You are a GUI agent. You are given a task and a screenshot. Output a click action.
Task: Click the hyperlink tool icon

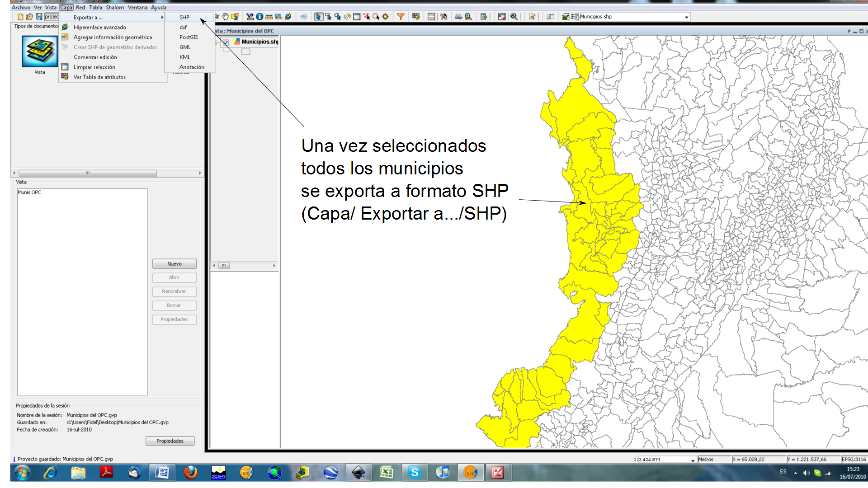(288, 17)
